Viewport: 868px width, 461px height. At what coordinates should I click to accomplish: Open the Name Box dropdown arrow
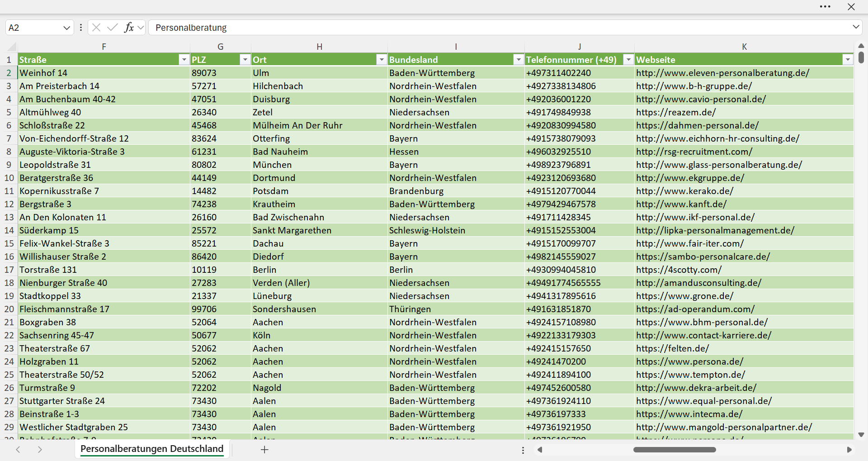click(x=67, y=28)
